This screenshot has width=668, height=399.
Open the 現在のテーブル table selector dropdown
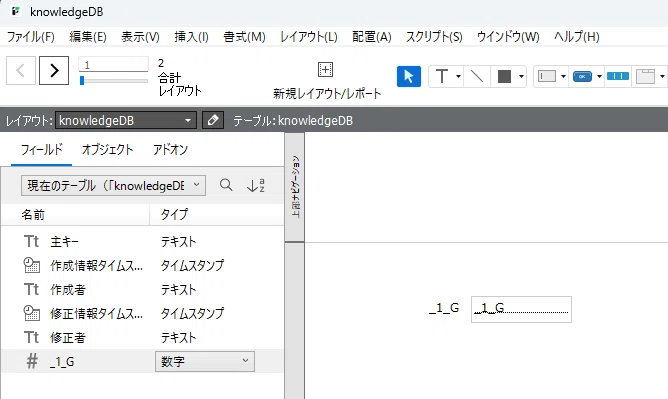coord(113,186)
